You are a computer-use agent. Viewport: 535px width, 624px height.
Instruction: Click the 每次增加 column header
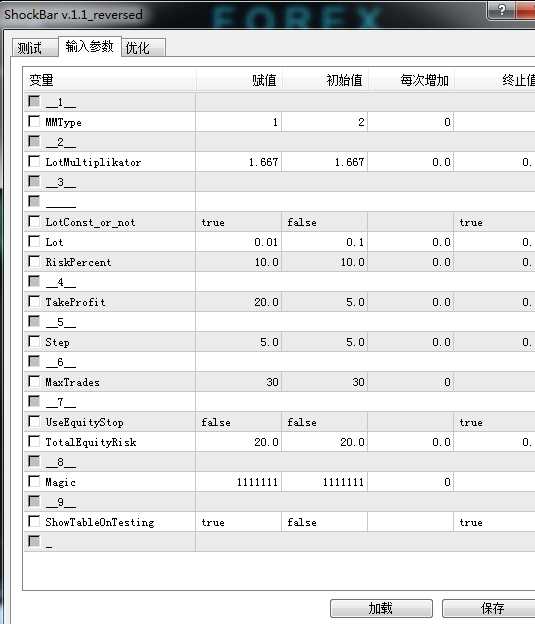tap(411, 80)
